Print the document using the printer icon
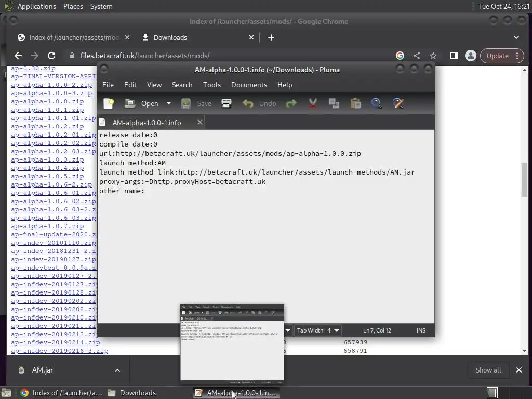Image resolution: width=532 pixels, height=399 pixels. point(227,103)
